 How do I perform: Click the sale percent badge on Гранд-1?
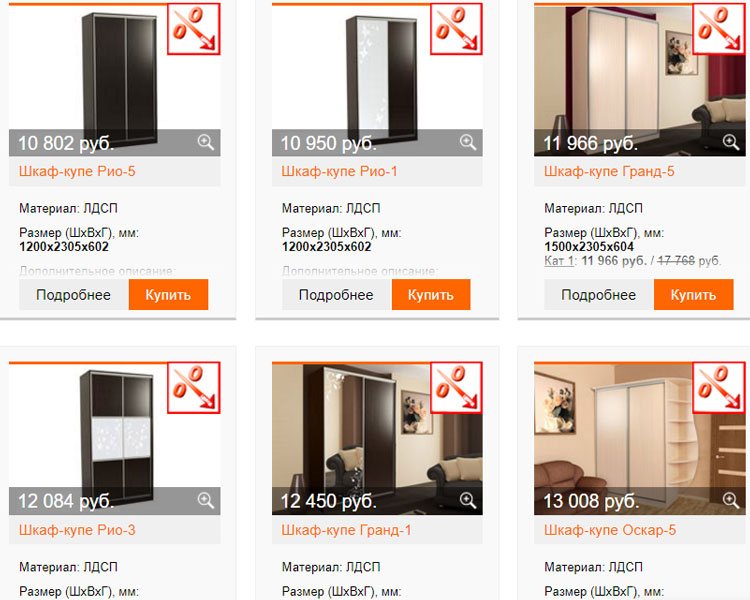point(456,387)
